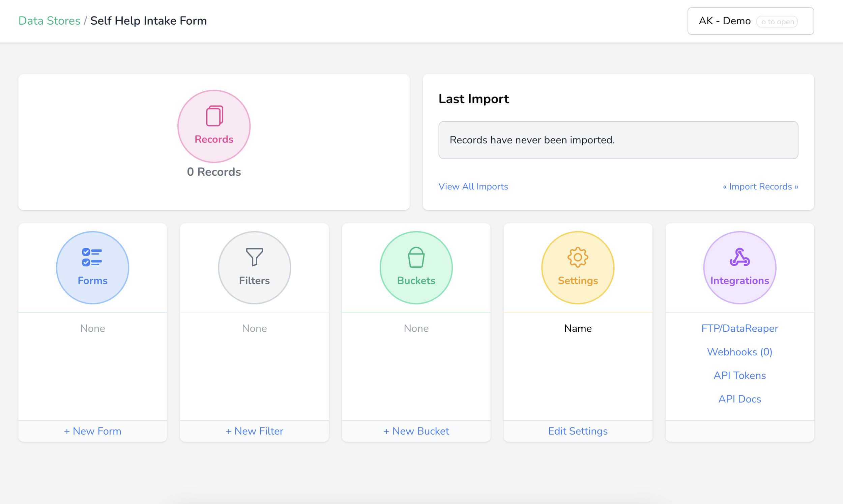The width and height of the screenshot is (843, 504).
Task: Open the Filters funnel icon
Action: click(x=254, y=267)
